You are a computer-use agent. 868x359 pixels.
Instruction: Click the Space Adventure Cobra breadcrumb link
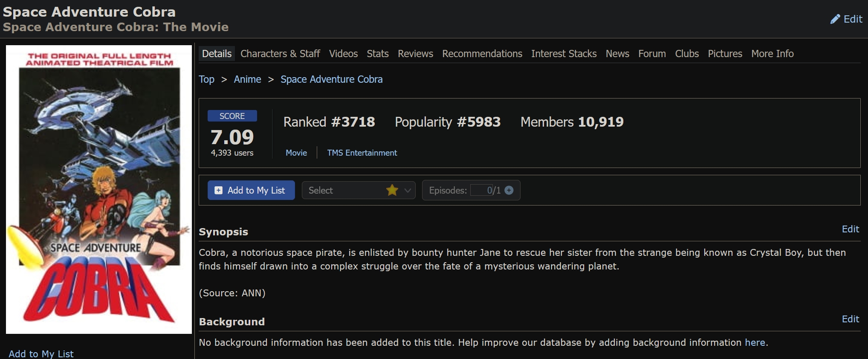pyautogui.click(x=331, y=79)
